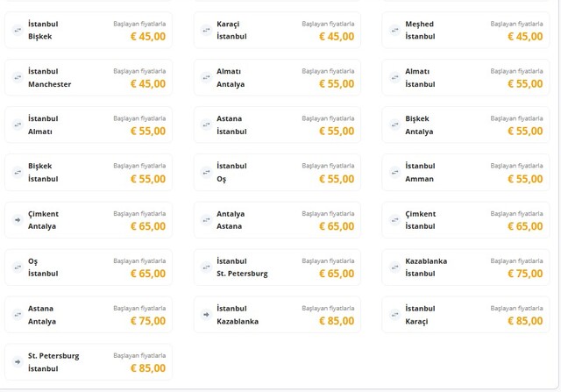Click the arrow icon on St. Petersburg–İstanbul card
Screen dimensions: 561x392
[18, 361]
